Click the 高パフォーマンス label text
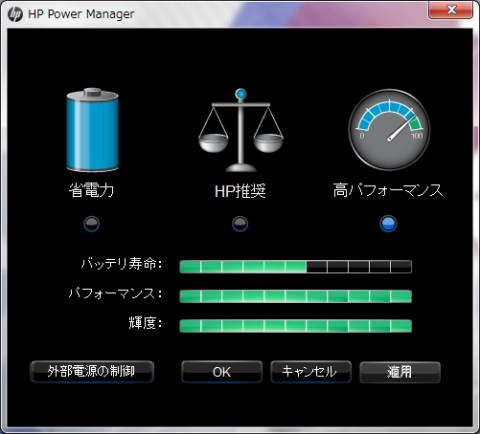 pos(388,190)
